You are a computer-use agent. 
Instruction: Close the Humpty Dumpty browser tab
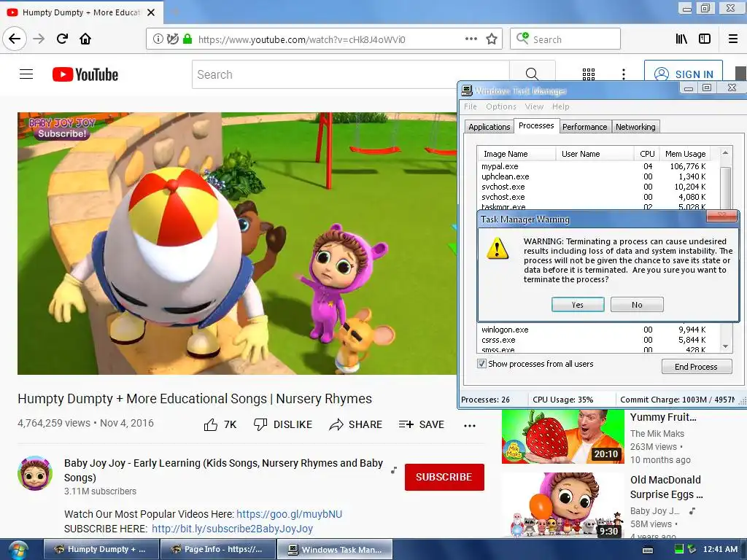click(151, 12)
